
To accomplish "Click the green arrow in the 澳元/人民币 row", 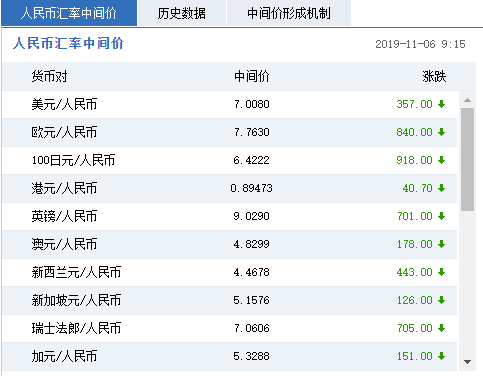I will click(442, 244).
